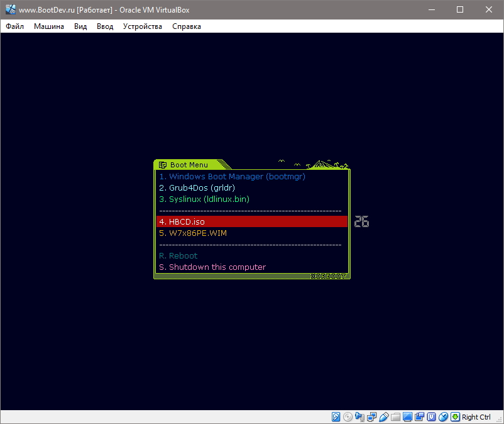
Task: Click the virtualization features chip icon
Action: click(432, 416)
